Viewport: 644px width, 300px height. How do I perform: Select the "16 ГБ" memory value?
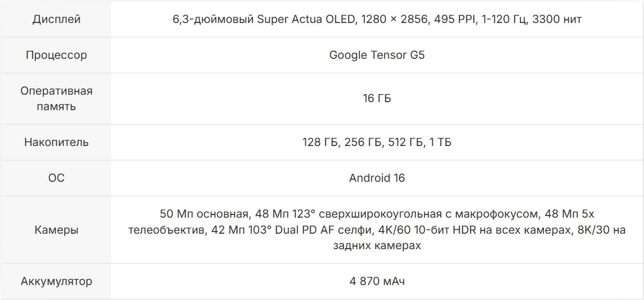pos(377,98)
